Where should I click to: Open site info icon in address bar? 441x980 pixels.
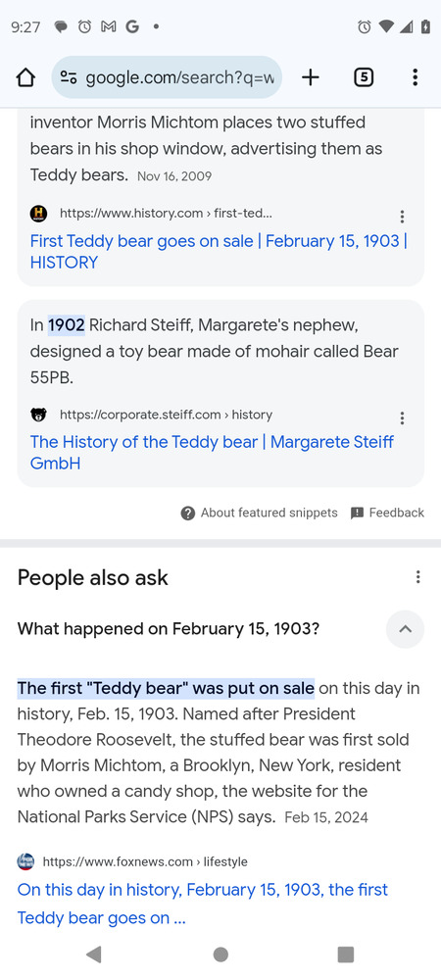coord(68,77)
